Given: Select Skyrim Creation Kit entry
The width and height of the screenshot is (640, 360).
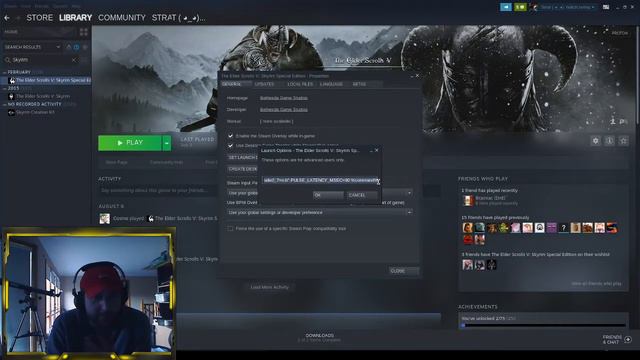Looking at the screenshot, I should (x=35, y=112).
